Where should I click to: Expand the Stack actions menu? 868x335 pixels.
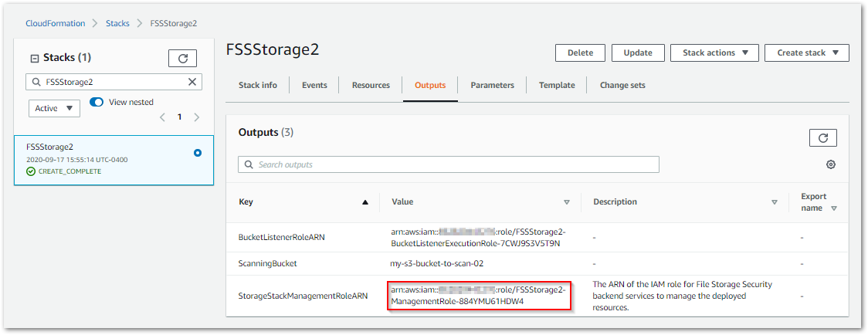(x=715, y=53)
